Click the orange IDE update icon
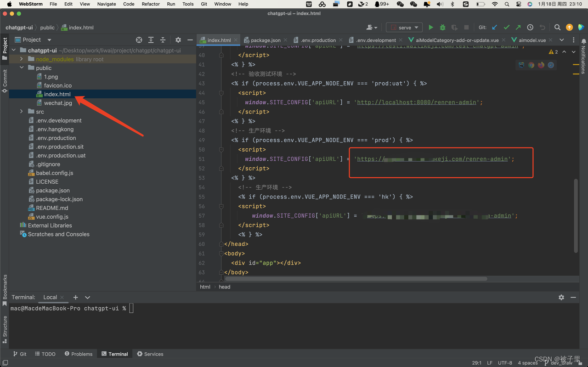Viewport: 588px width, 367px height. 569,28
